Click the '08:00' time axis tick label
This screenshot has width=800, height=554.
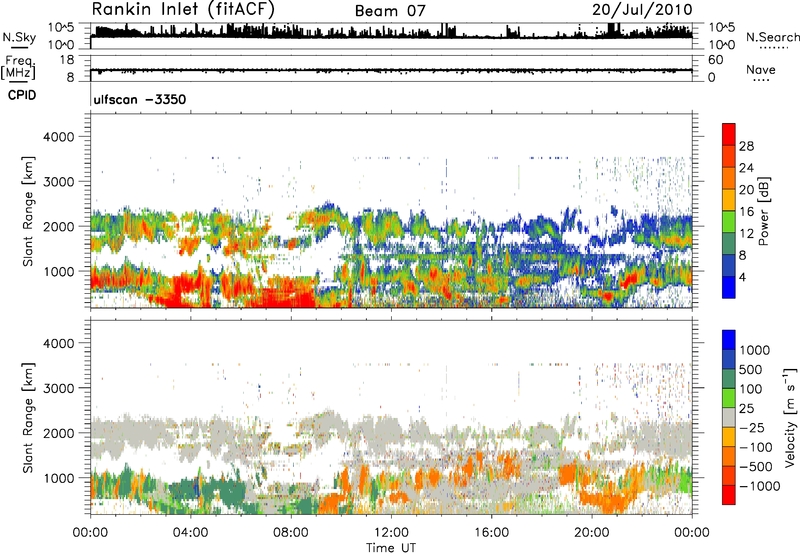290,533
